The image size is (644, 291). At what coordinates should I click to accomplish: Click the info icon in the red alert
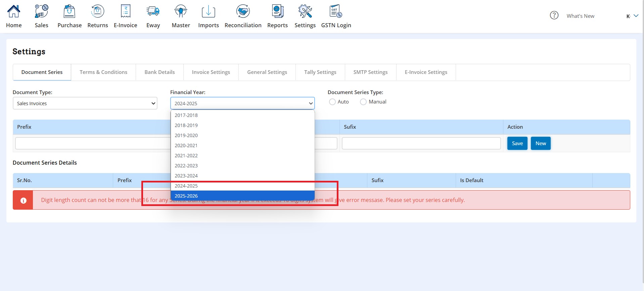pyautogui.click(x=23, y=200)
